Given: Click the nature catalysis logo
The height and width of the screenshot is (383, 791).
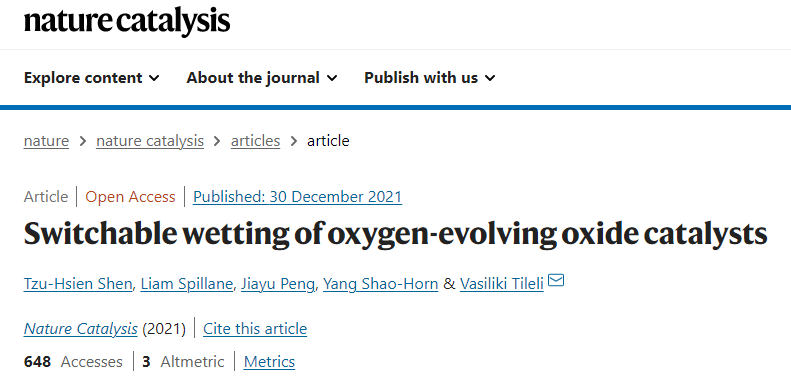Looking at the screenshot, I should 127,21.
